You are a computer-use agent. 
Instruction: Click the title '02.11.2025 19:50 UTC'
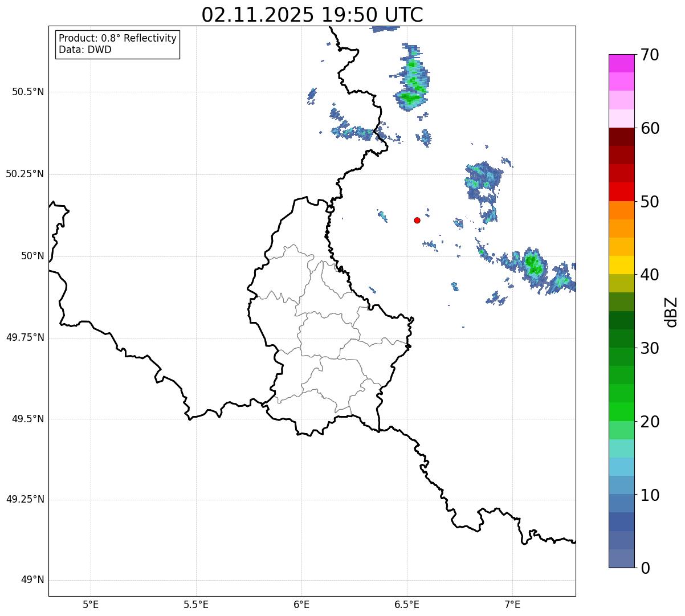[x=312, y=15]
